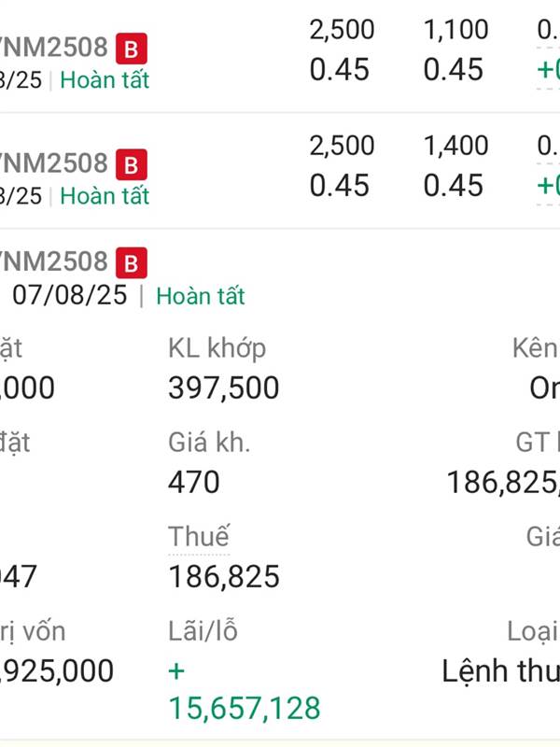Screen dimensions: 560x747
Task: Click the KL khớp label
Action: (217, 347)
